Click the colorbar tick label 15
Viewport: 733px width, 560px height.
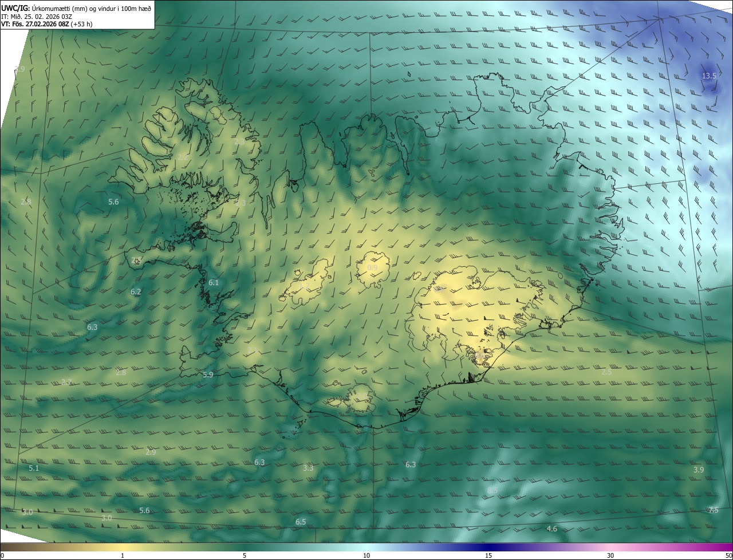point(488,555)
